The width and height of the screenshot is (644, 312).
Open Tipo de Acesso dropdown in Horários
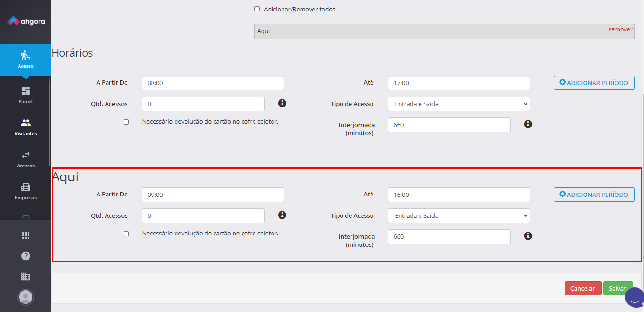(x=459, y=104)
